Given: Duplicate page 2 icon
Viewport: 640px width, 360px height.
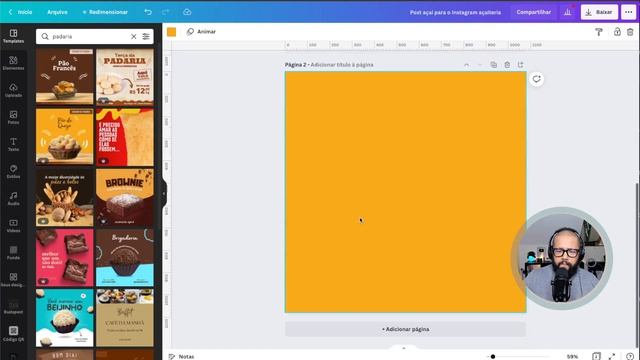Looking at the screenshot, I should 493,64.
